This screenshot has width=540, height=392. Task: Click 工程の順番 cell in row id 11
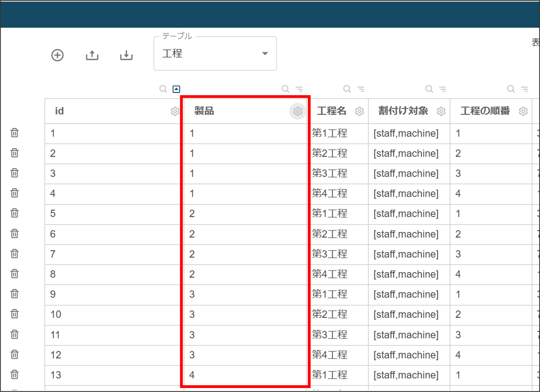(x=491, y=335)
